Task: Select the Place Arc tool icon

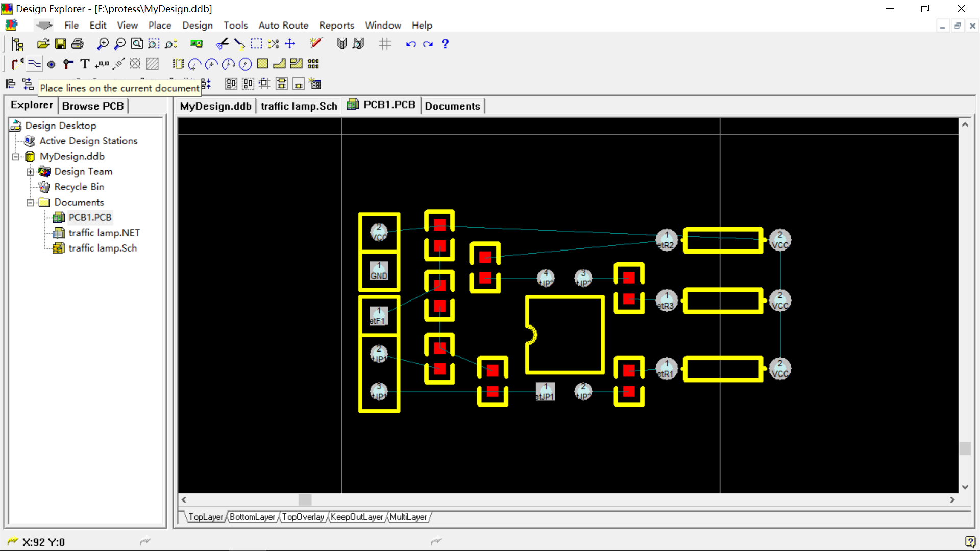Action: click(195, 64)
